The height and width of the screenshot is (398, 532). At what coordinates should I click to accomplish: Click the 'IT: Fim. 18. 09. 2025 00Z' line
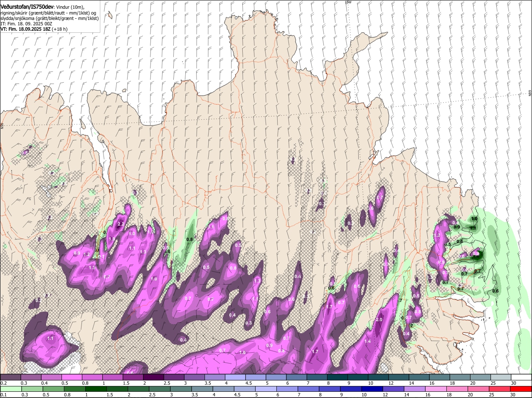point(26,24)
